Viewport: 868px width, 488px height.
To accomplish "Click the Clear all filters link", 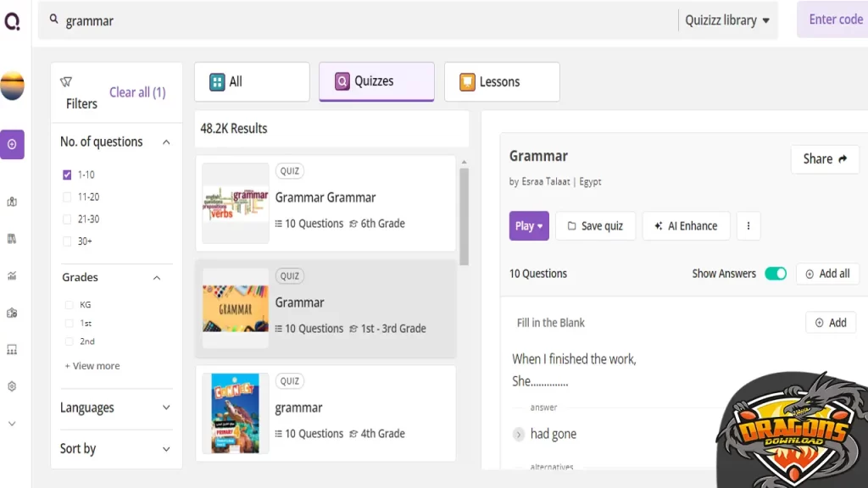I will pyautogui.click(x=137, y=91).
